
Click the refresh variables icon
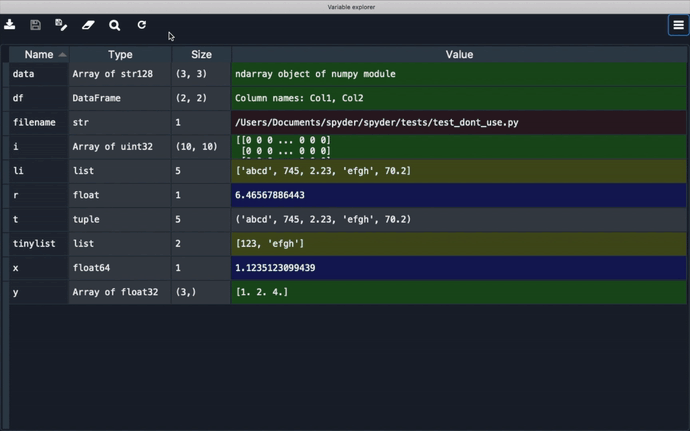click(x=142, y=25)
